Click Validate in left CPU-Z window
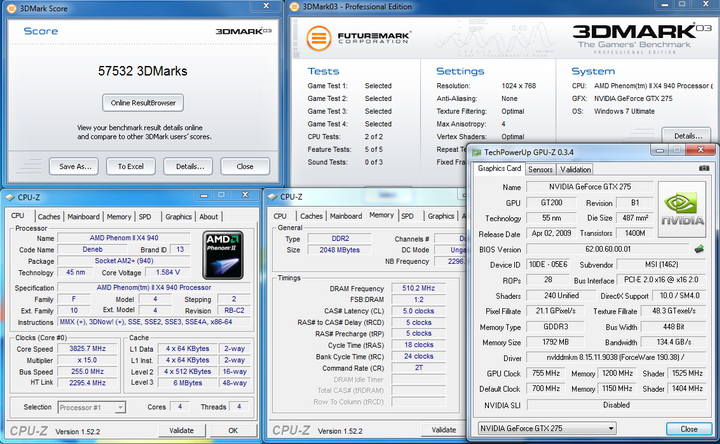The image size is (720, 444). (181, 431)
